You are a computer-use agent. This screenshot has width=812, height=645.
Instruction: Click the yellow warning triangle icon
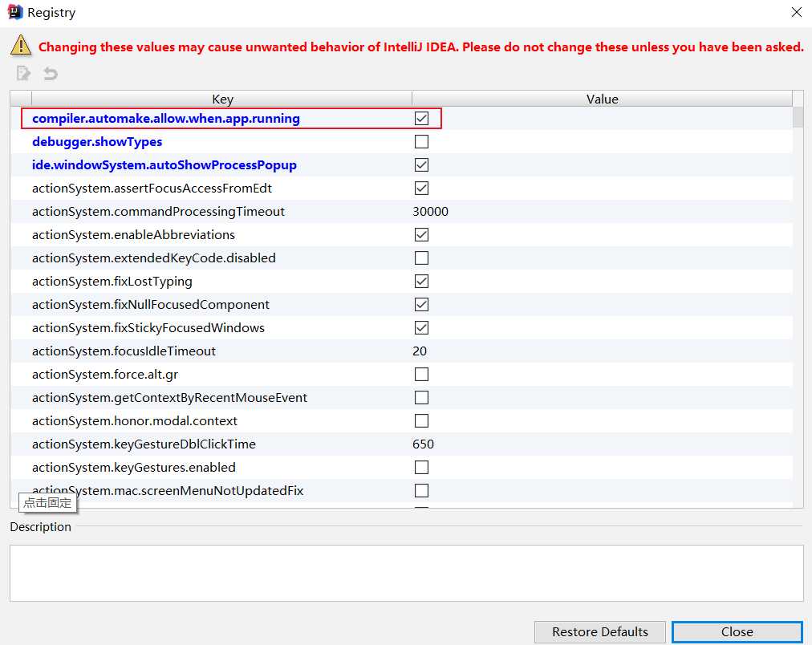pos(21,46)
